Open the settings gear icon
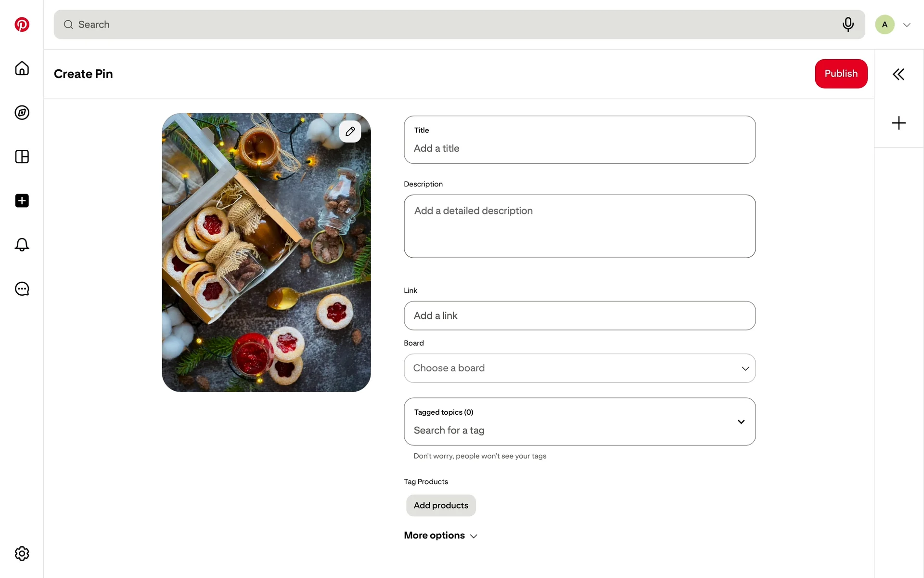Screen dimensions: 924x578 [22, 553]
